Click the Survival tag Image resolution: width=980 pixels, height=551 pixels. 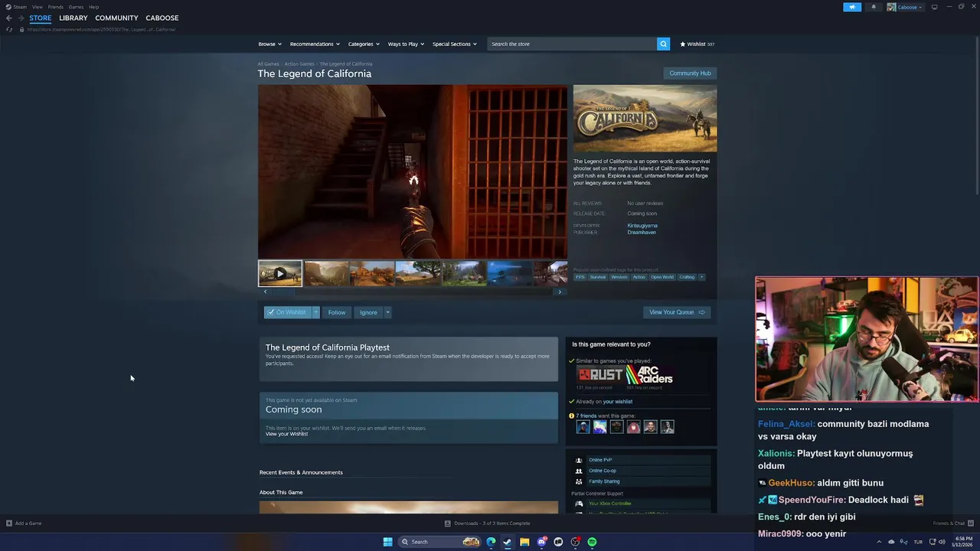pyautogui.click(x=598, y=277)
